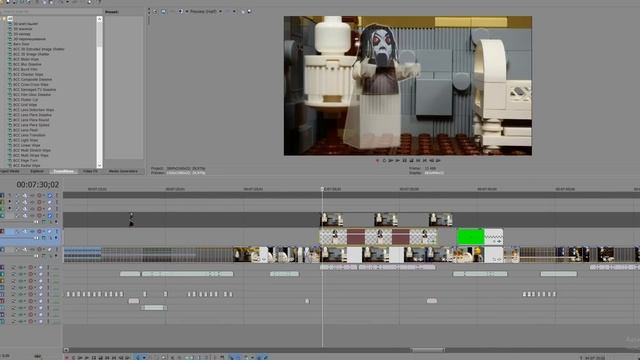Open automation settings on the first video track
Image resolution: width=640 pixels, height=360 pixels.
pos(39,195)
